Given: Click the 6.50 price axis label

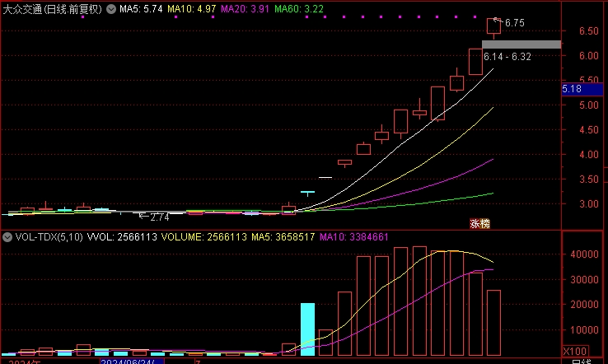Looking at the screenshot, I should point(588,31).
